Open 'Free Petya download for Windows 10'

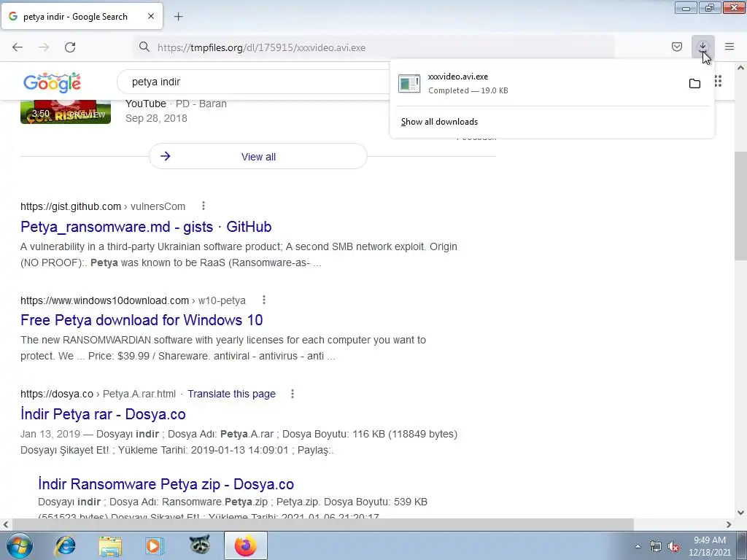pyautogui.click(x=142, y=320)
